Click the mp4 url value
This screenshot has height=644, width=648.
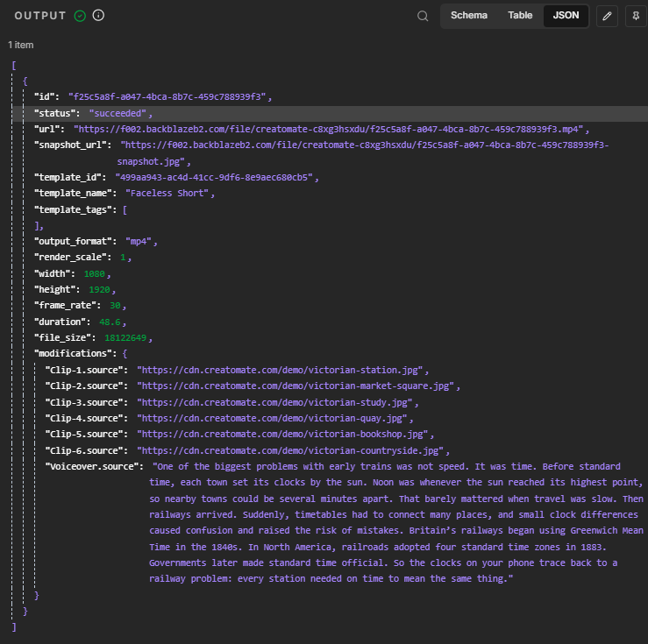[329, 129]
